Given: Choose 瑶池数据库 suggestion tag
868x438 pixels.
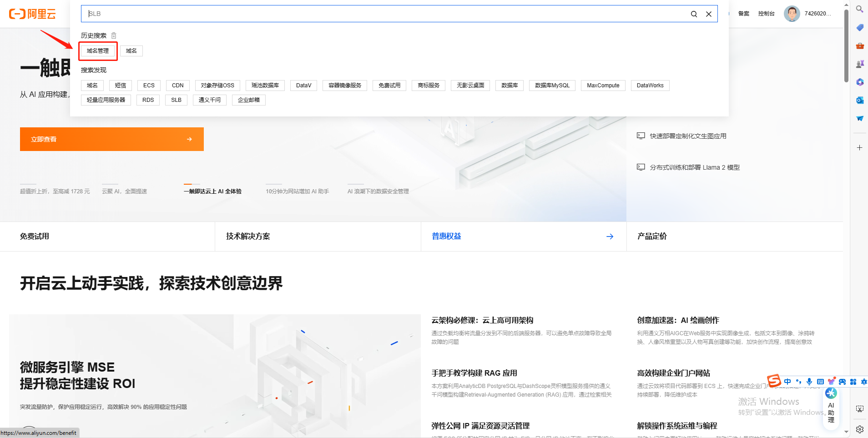Looking at the screenshot, I should tap(265, 86).
